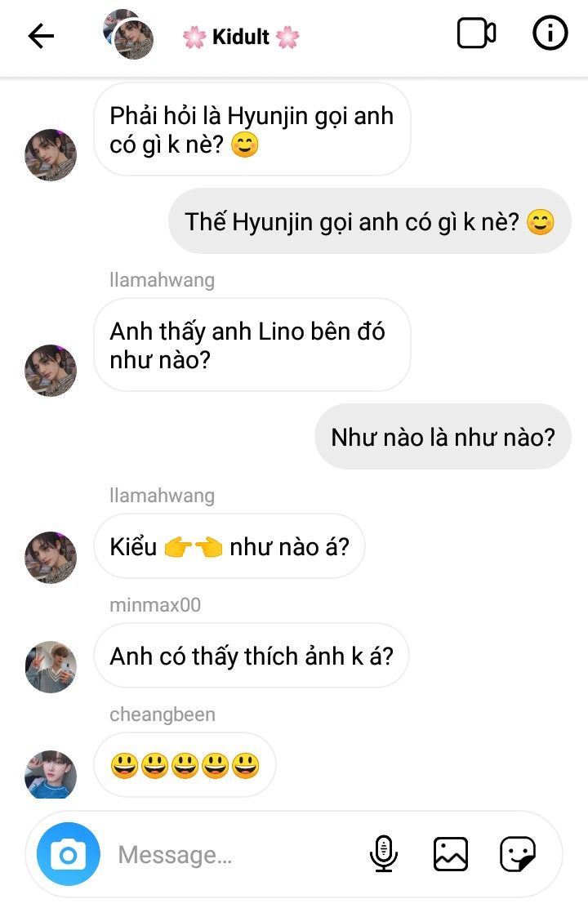588x908 pixels.
Task: Open the Kidult chat title
Action: [x=241, y=37]
